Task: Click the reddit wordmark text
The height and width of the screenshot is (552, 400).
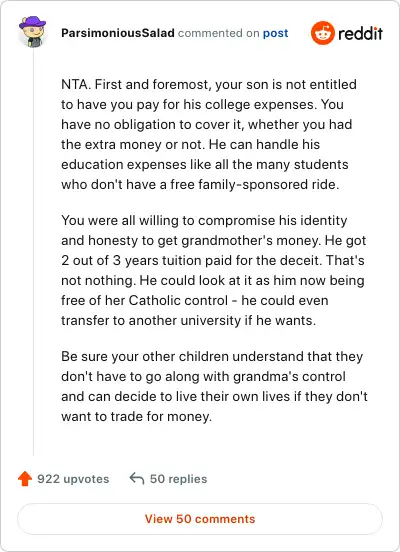Action: (x=360, y=33)
